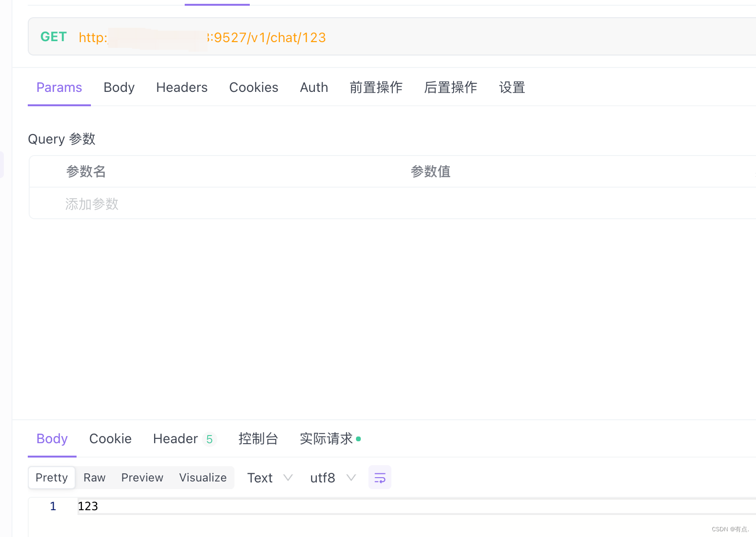
Task: Open the 实际请求 tab
Action: tap(330, 439)
